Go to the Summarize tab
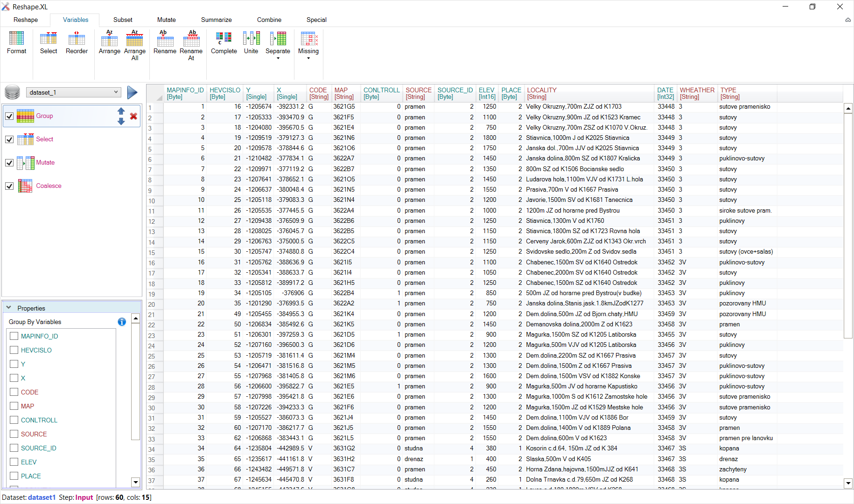This screenshot has width=854, height=504. pos(217,20)
